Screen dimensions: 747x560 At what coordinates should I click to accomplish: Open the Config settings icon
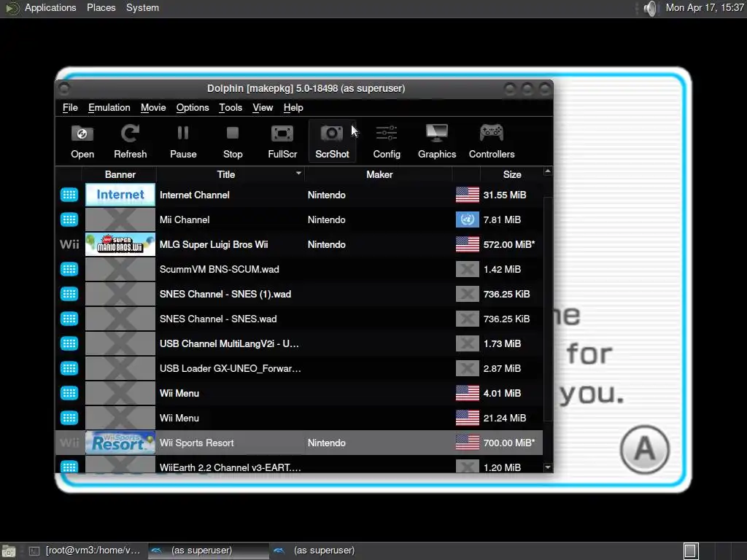click(387, 141)
